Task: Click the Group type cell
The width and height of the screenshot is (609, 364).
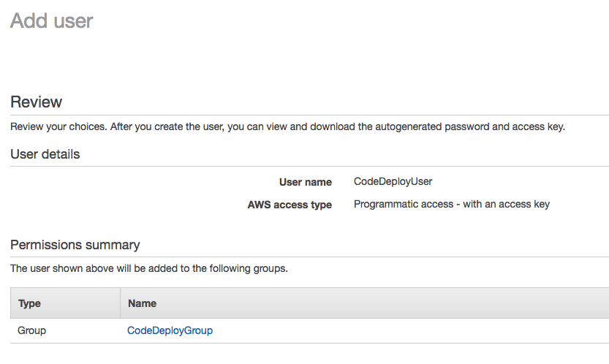Action: tap(32, 330)
